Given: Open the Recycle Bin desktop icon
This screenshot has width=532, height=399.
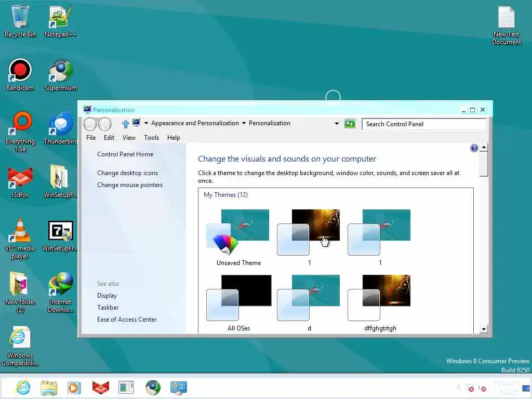Looking at the screenshot, I should (20, 21).
